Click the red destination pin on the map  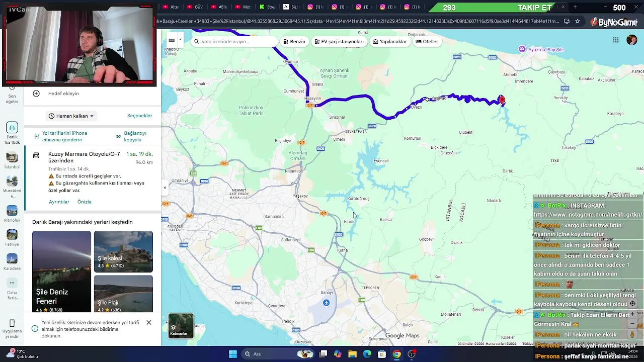(x=502, y=100)
